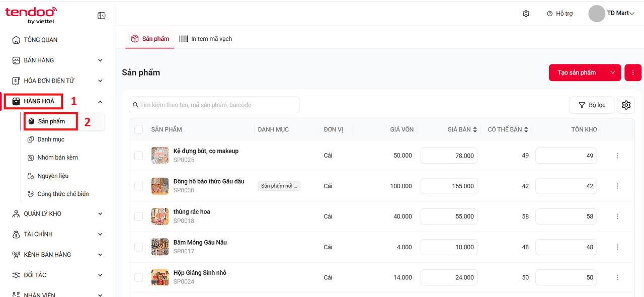The height and width of the screenshot is (297, 644).
Task: Open row menu for Bấm Móng Gấu Nâu
Action: tap(617, 247)
